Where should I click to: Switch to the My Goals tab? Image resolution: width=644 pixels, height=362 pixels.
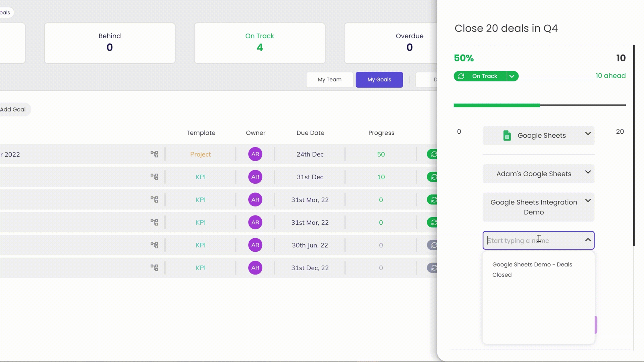(x=379, y=79)
